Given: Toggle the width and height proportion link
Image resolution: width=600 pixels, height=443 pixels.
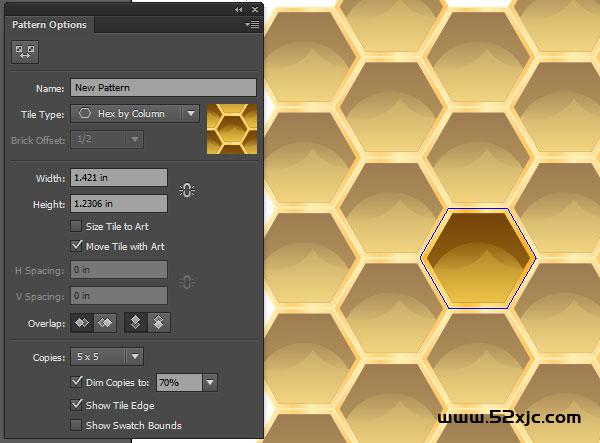Looking at the screenshot, I should coord(186,190).
